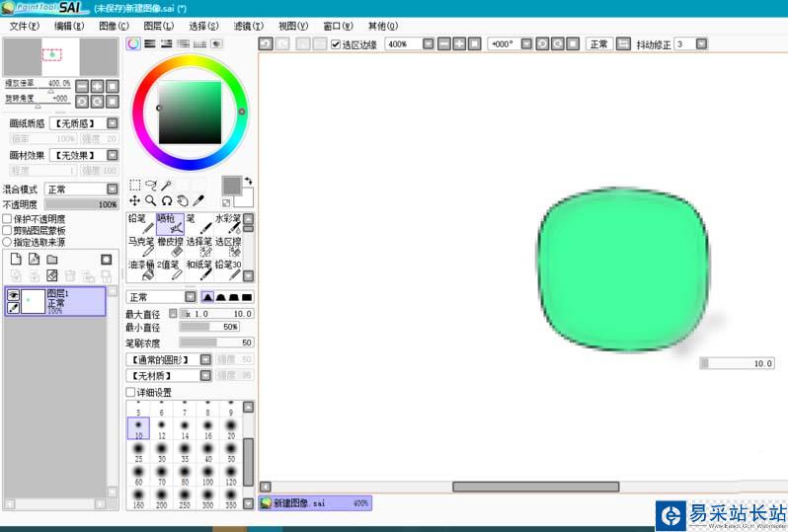
Task: Select the Eraser (橡皮擦) tool
Action: [170, 247]
